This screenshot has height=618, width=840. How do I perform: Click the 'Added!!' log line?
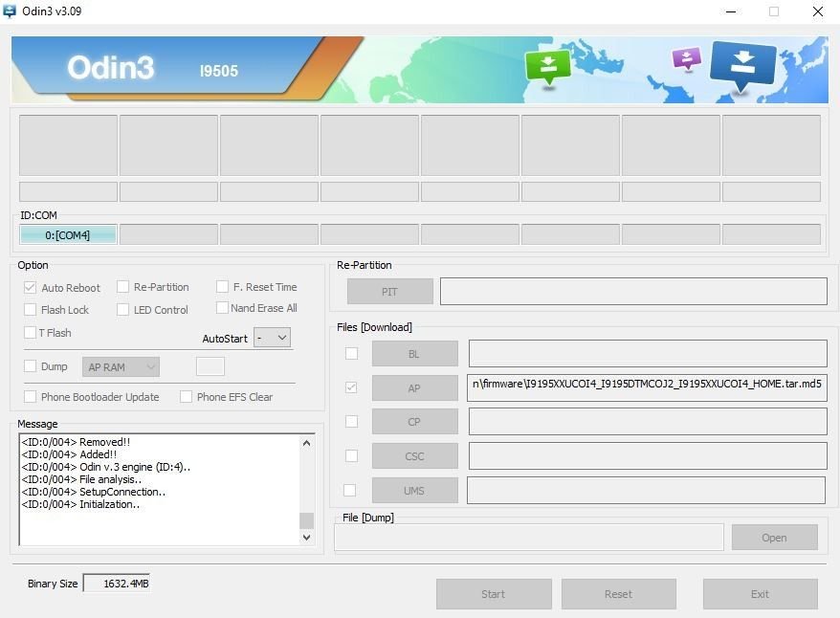tap(69, 454)
